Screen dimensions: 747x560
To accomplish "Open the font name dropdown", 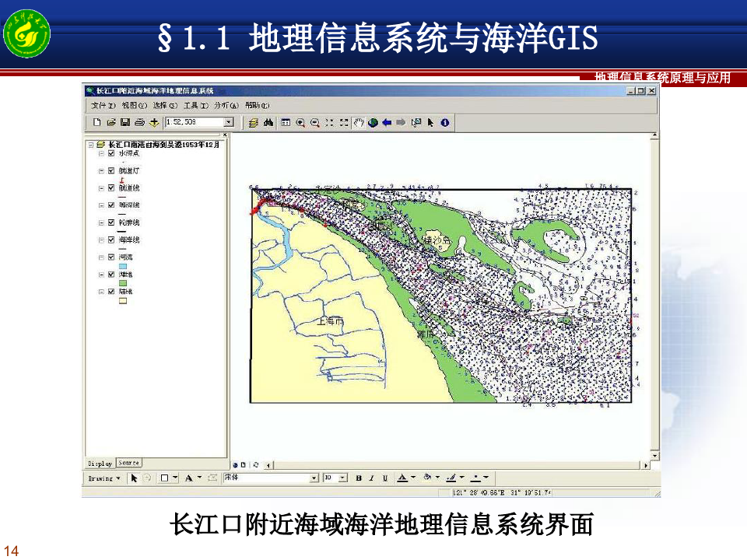I will tap(314, 478).
